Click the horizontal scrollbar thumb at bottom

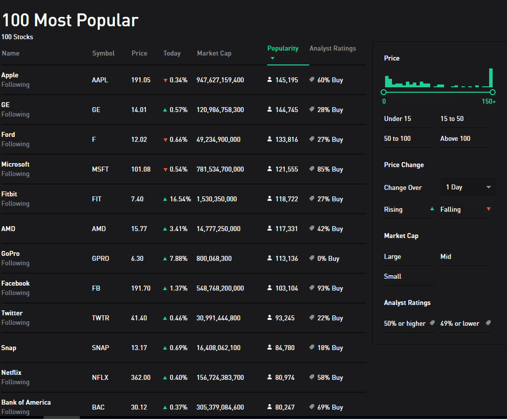pos(61,418)
